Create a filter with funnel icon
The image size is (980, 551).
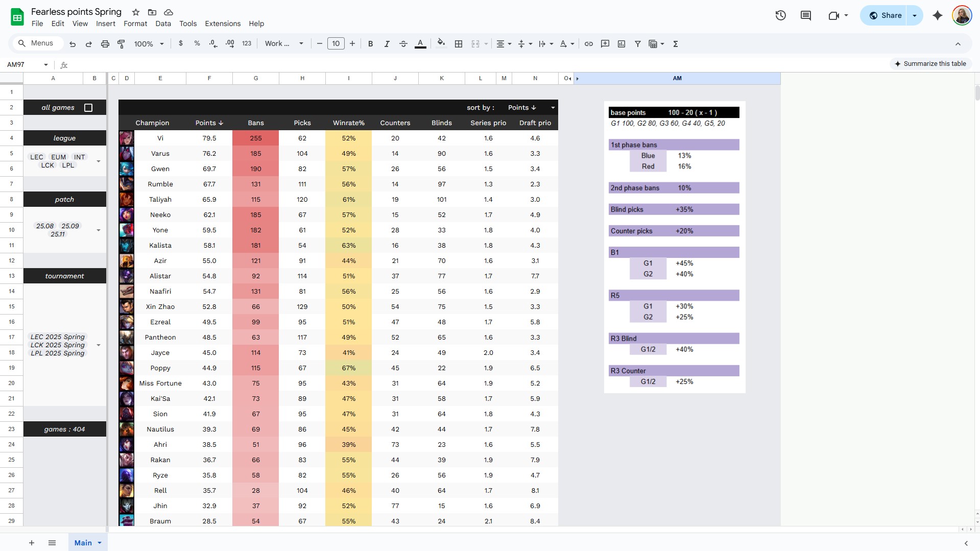pos(637,44)
